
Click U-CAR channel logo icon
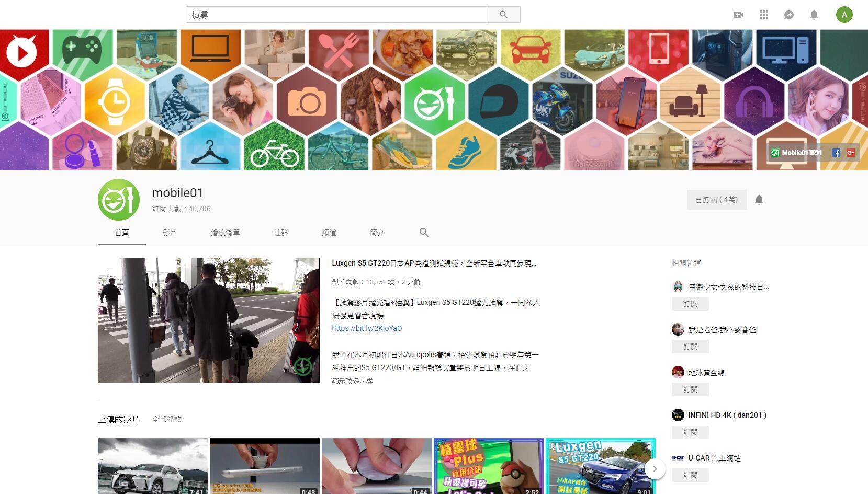click(x=678, y=458)
